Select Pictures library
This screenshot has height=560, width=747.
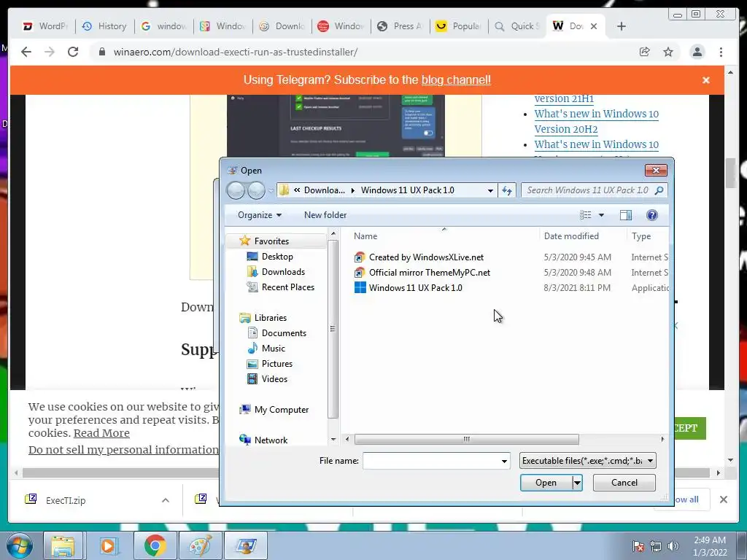pos(276,364)
